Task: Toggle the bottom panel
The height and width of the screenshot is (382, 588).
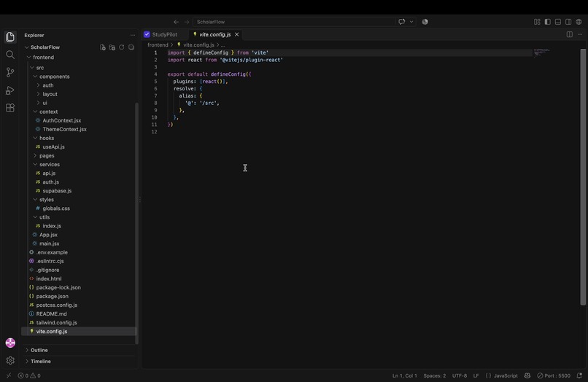Action: pos(558,22)
